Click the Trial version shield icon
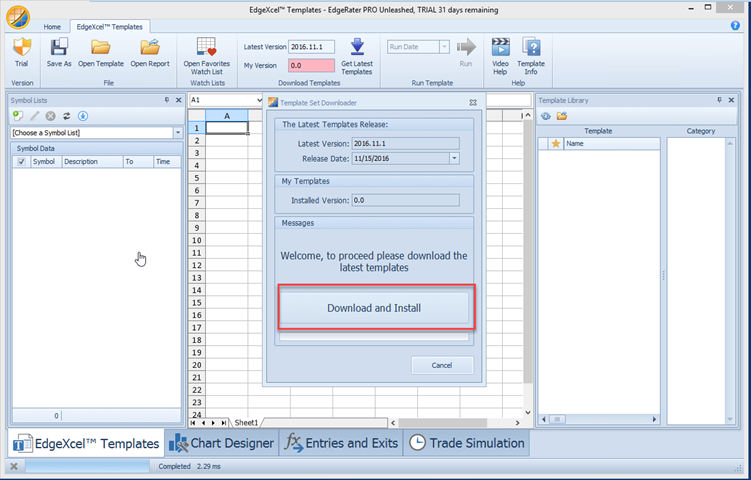The width and height of the screenshot is (751, 480). click(x=22, y=47)
